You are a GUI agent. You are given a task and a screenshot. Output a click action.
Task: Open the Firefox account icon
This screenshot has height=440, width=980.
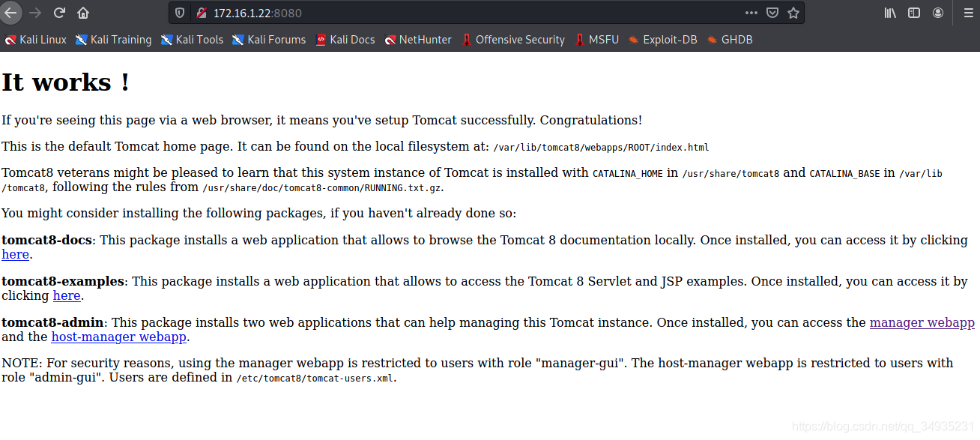pos(938,13)
